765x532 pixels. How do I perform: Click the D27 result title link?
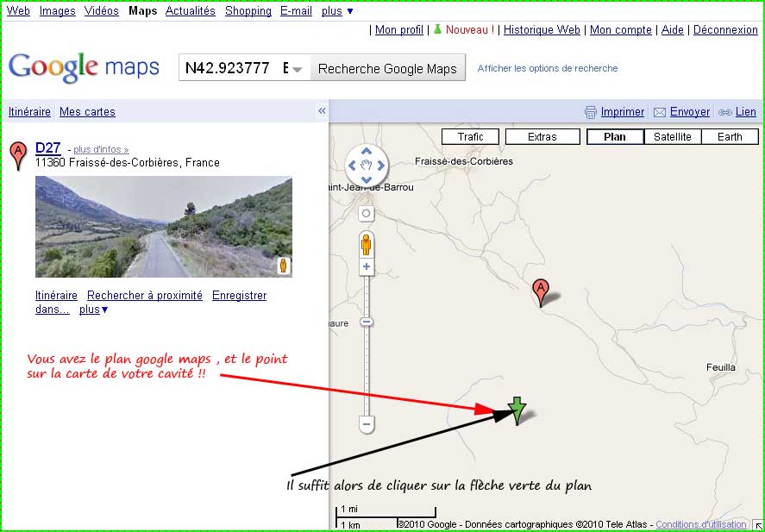[47, 147]
